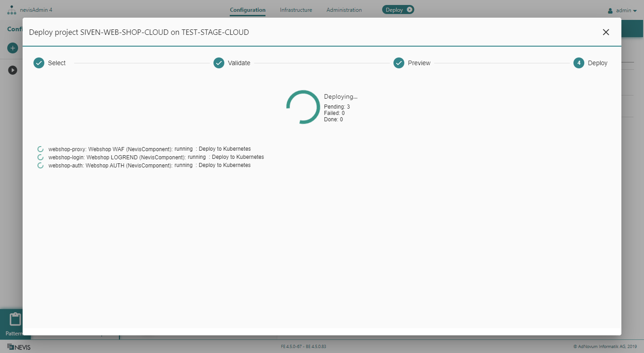Go to the Administration tab
The width and height of the screenshot is (644, 353).
point(344,10)
